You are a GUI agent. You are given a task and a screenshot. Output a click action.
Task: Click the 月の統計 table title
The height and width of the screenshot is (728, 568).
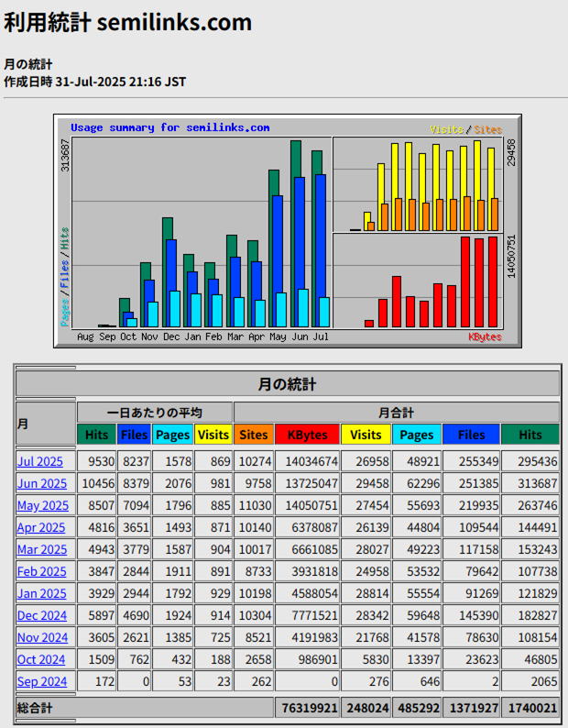click(x=288, y=384)
